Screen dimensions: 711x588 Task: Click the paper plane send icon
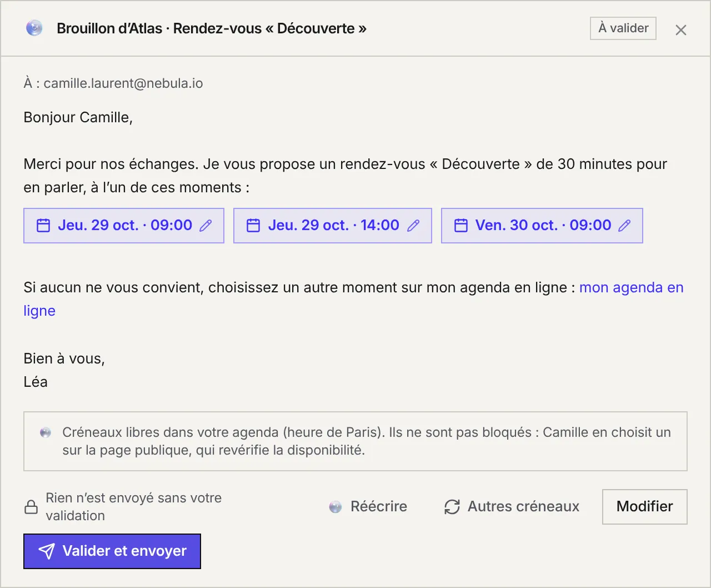(x=47, y=551)
